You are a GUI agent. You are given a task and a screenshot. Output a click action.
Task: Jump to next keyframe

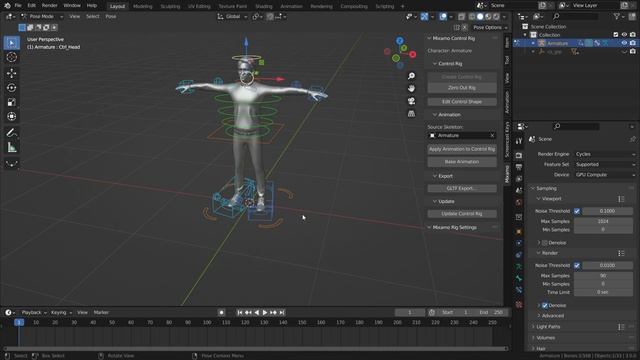(x=273, y=313)
